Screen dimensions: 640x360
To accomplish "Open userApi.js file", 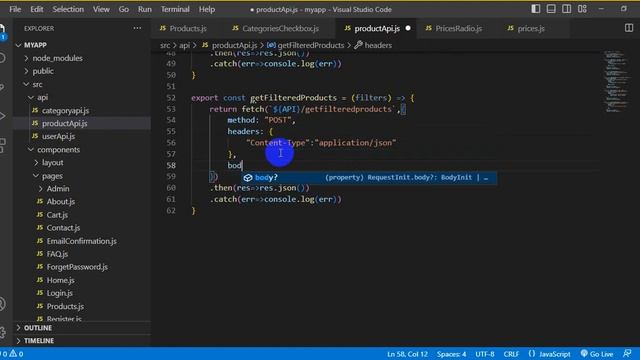I will (58, 136).
